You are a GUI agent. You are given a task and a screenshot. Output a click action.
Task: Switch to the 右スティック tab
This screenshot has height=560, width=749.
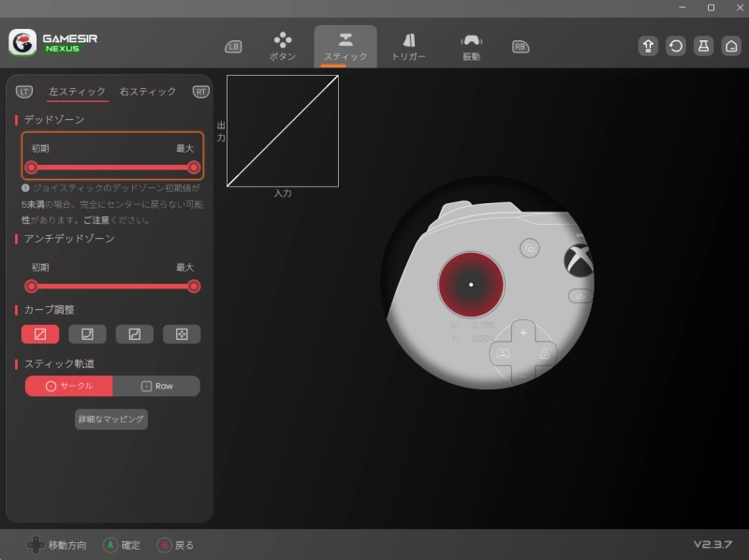pos(148,92)
